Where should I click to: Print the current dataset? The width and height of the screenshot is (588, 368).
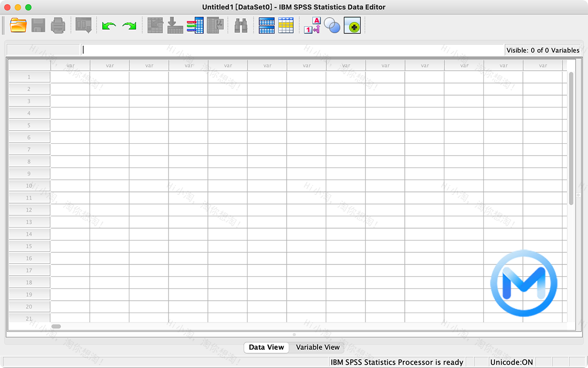57,26
